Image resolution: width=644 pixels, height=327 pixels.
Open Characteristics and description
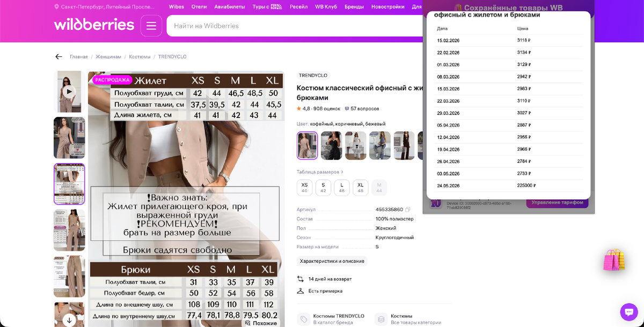332,261
